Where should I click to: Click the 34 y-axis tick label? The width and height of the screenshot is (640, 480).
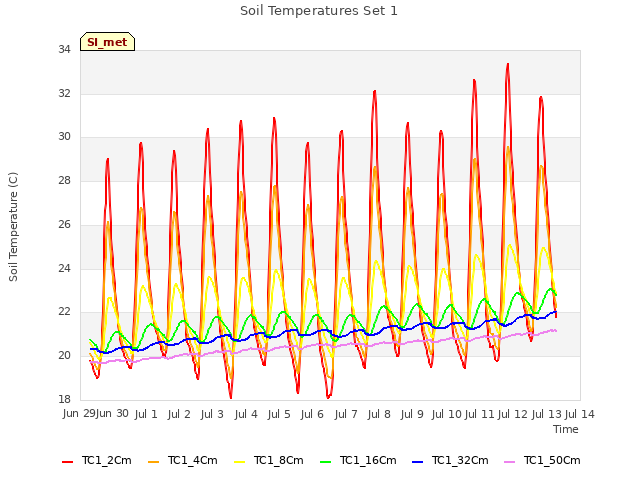tap(64, 50)
